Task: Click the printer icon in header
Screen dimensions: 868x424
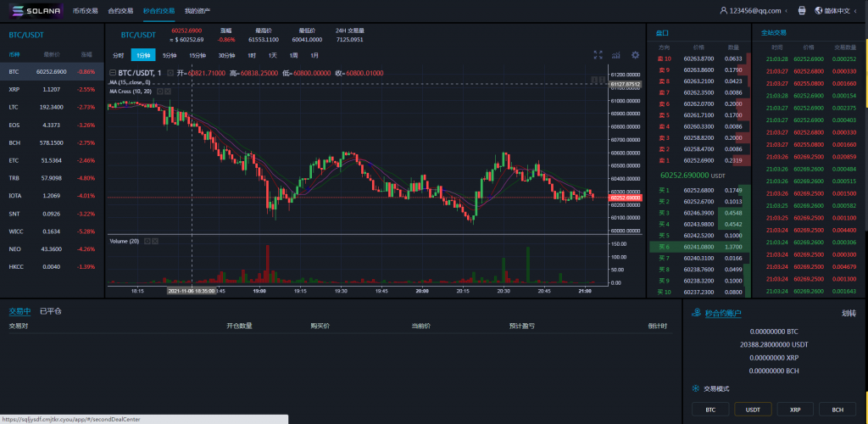Action: (801, 11)
